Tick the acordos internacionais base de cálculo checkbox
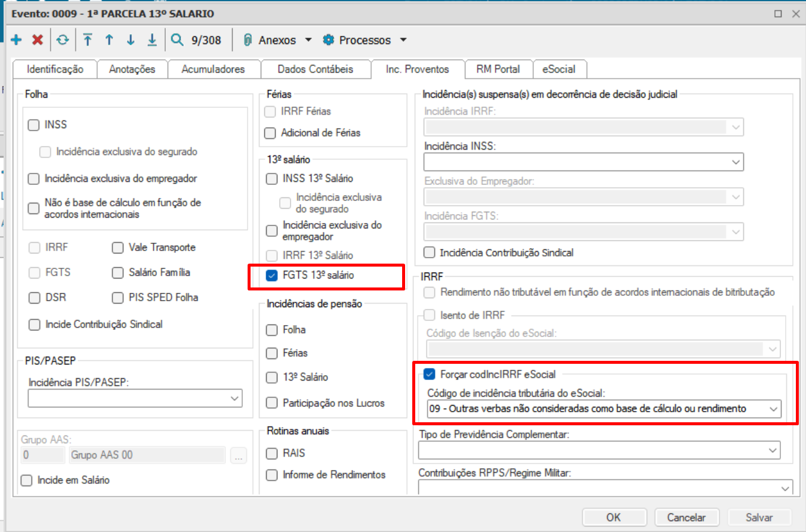The height and width of the screenshot is (532, 806). (x=33, y=208)
